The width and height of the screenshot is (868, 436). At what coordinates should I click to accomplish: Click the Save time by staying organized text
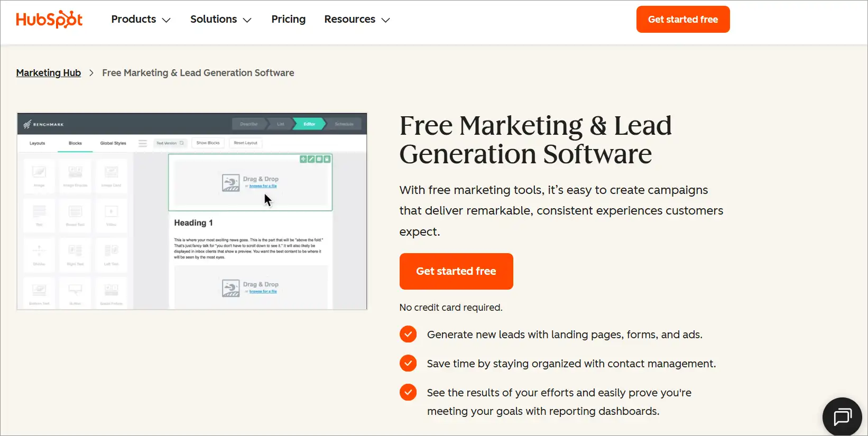pyautogui.click(x=571, y=364)
